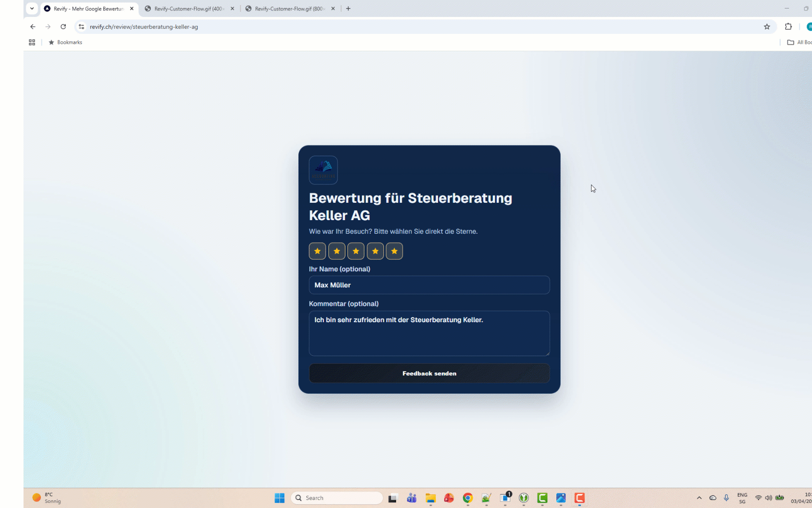Open Microsoft Teams from the taskbar

(412, 498)
